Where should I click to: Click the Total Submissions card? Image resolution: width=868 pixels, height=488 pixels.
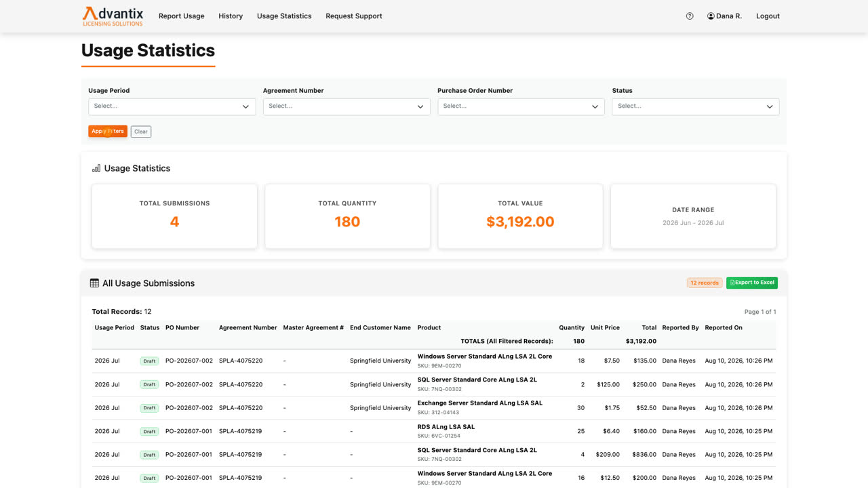click(174, 216)
